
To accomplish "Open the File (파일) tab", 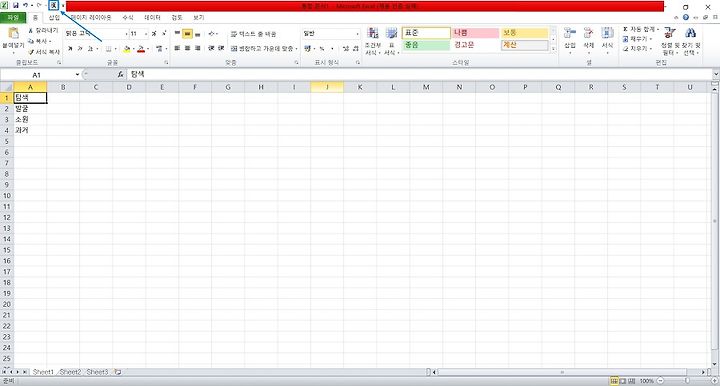I will 13,17.
